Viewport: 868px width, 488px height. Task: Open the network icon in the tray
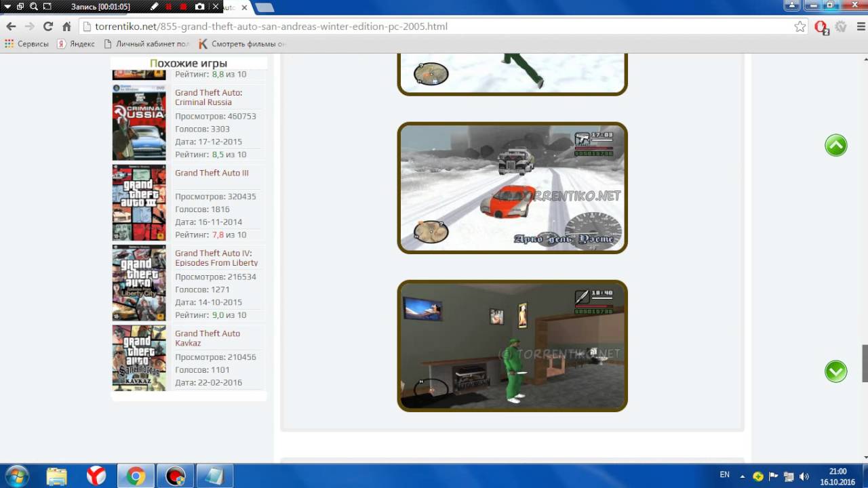tap(789, 476)
